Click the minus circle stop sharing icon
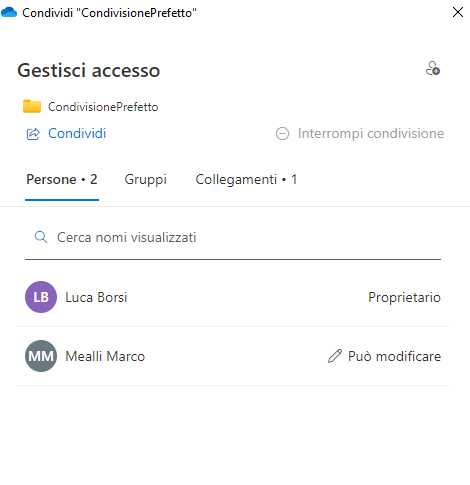 click(x=282, y=134)
